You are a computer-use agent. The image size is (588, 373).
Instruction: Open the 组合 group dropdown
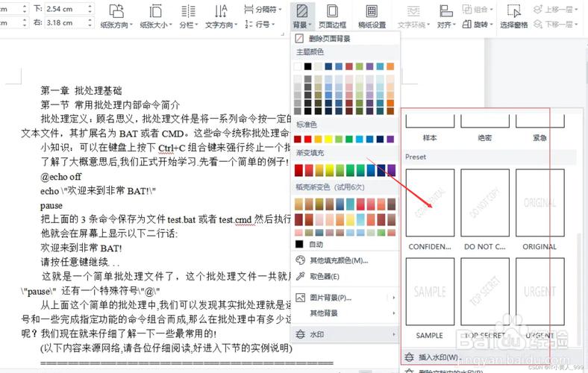[478, 9]
